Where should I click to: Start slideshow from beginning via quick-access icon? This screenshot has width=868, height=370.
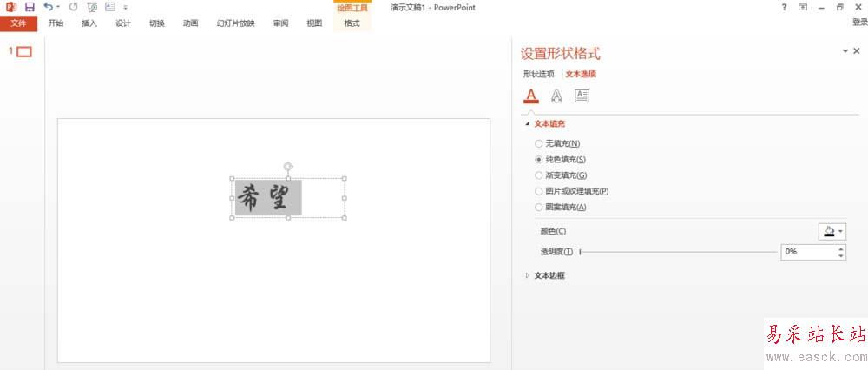[x=93, y=7]
